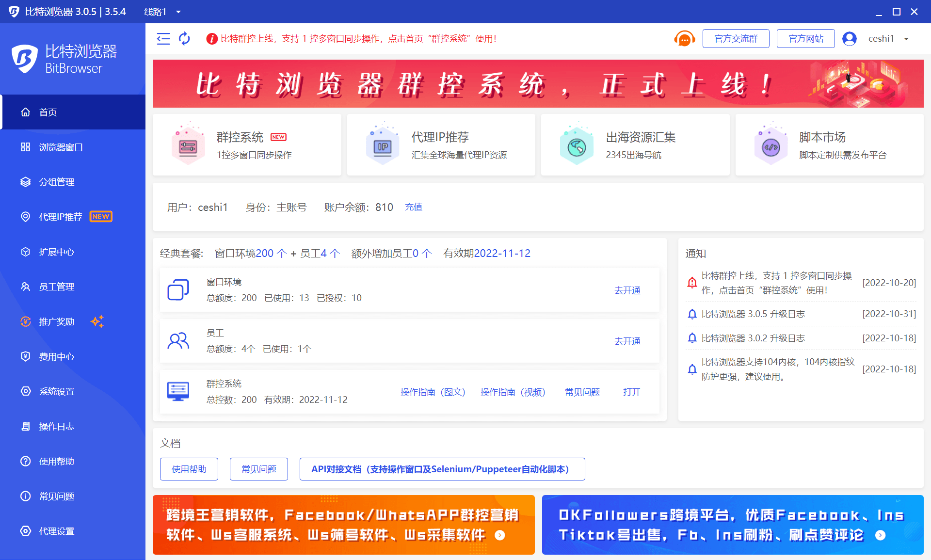Open 系统设置 from the sidebar
This screenshot has width=931, height=560.
click(x=56, y=391)
